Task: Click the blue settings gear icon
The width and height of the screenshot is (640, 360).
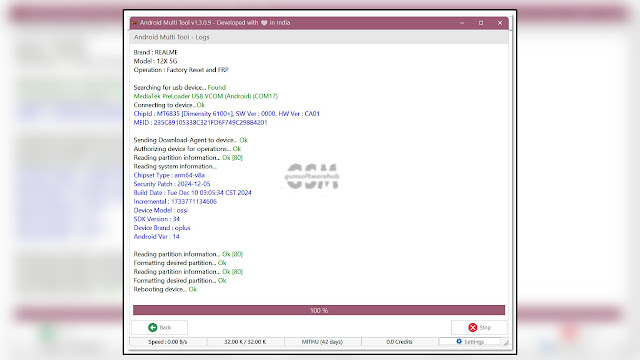Action: tap(459, 341)
